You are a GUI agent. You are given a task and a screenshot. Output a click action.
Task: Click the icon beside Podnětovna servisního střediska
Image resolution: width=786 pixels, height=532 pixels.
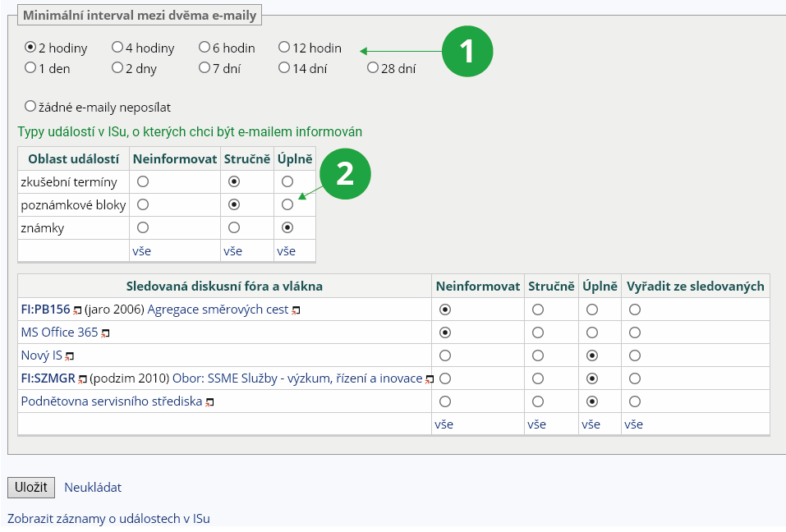[x=210, y=402]
